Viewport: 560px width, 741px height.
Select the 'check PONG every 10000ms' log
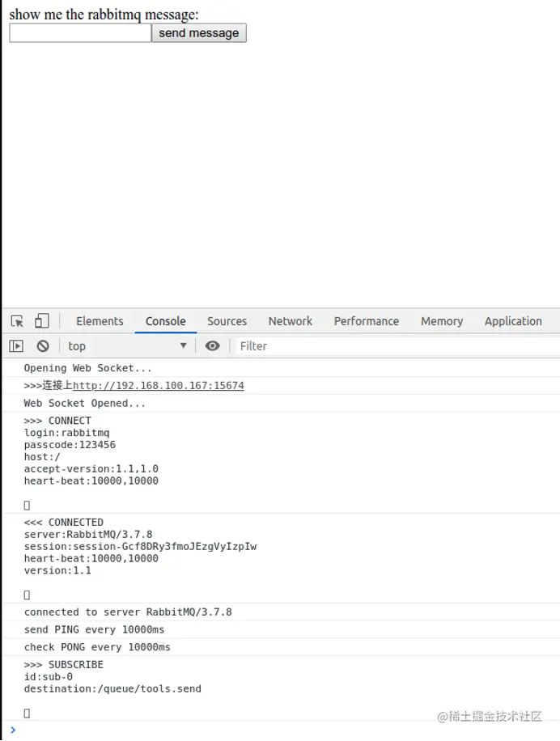coord(97,647)
